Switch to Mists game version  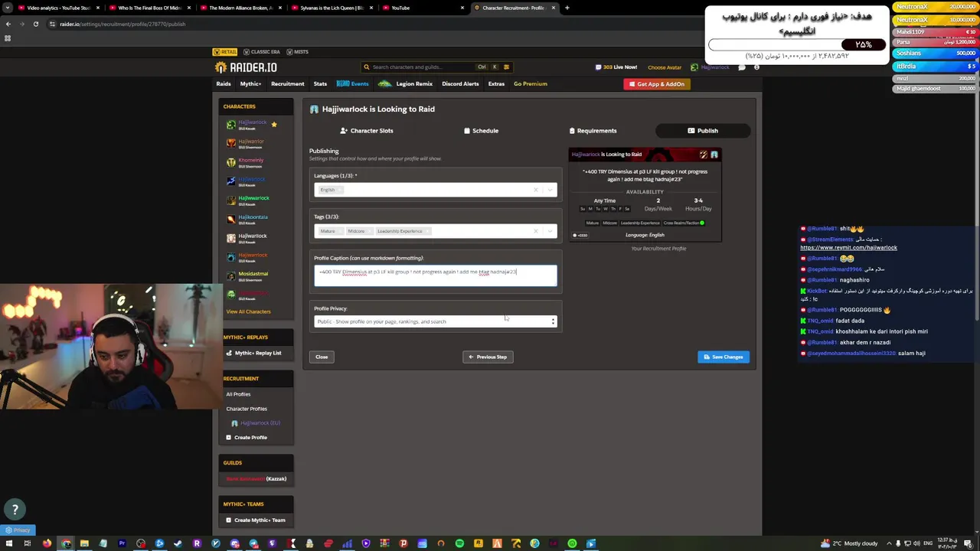298,51
